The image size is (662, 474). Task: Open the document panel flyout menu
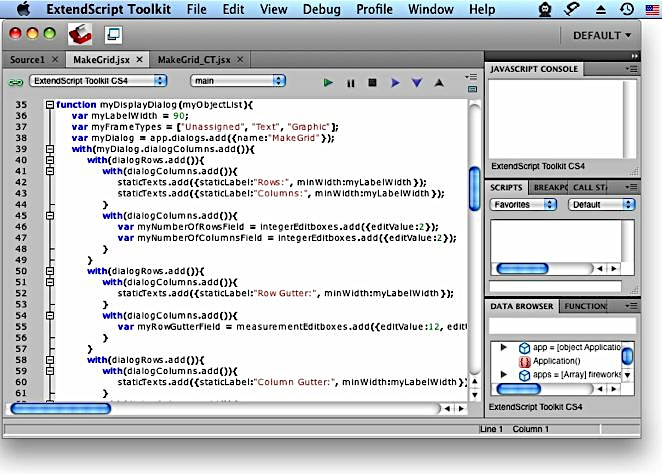tap(471, 77)
